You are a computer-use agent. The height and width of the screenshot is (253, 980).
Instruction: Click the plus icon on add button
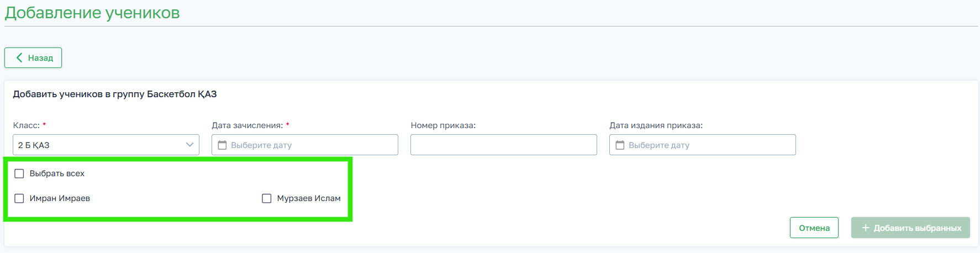pyautogui.click(x=866, y=228)
